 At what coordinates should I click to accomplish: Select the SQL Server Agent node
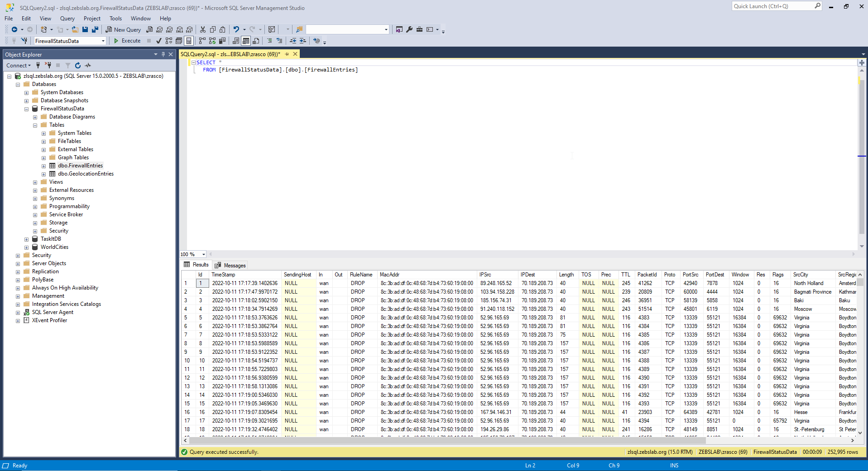53,312
